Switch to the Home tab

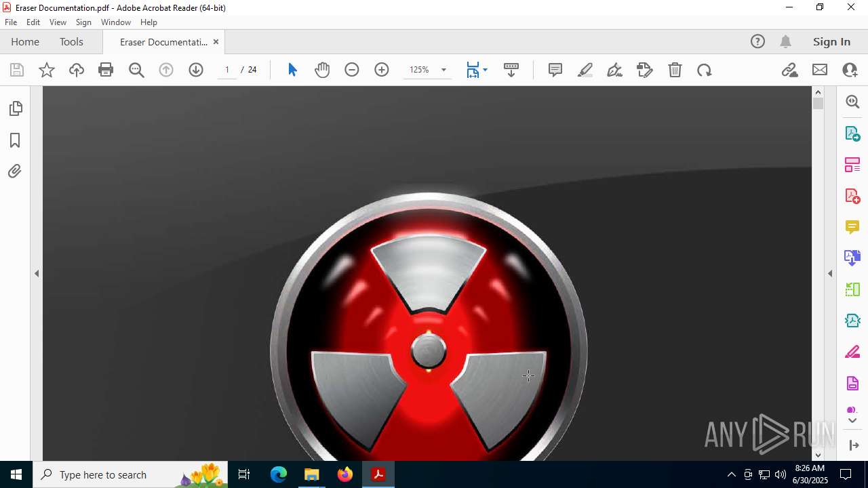coord(25,41)
